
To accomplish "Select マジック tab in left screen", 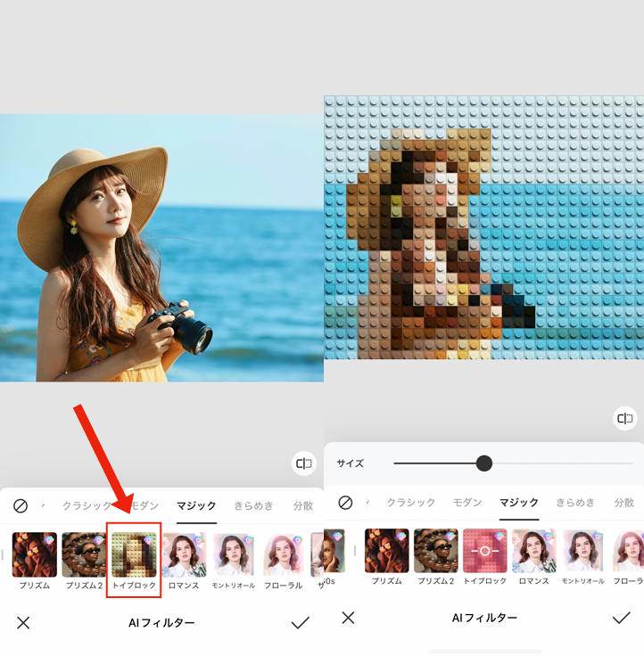I will tap(196, 505).
